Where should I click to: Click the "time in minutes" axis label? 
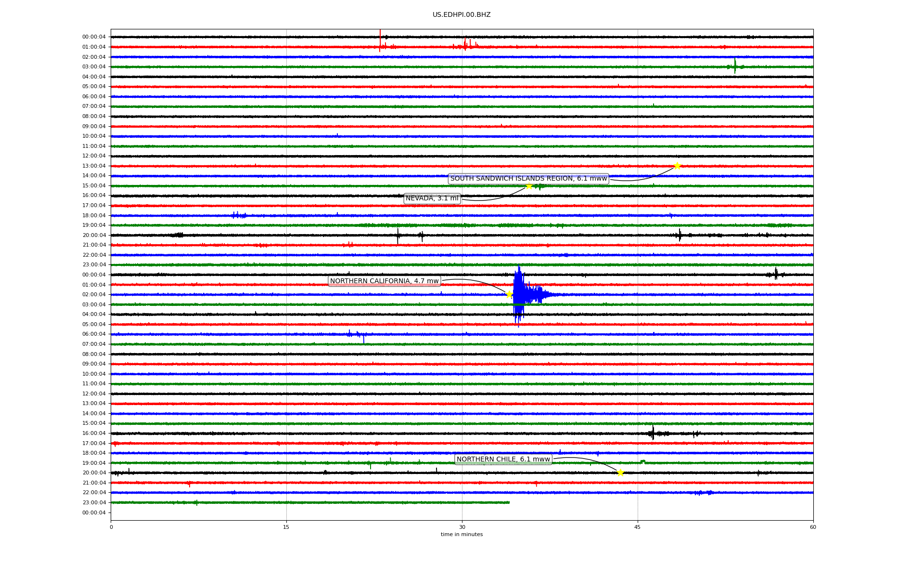point(462,535)
